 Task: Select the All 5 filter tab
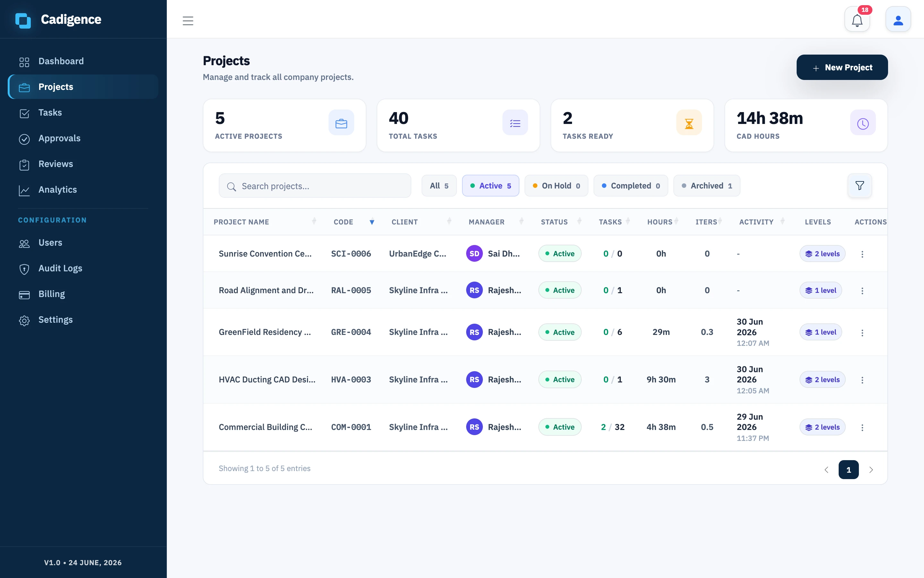[439, 186]
